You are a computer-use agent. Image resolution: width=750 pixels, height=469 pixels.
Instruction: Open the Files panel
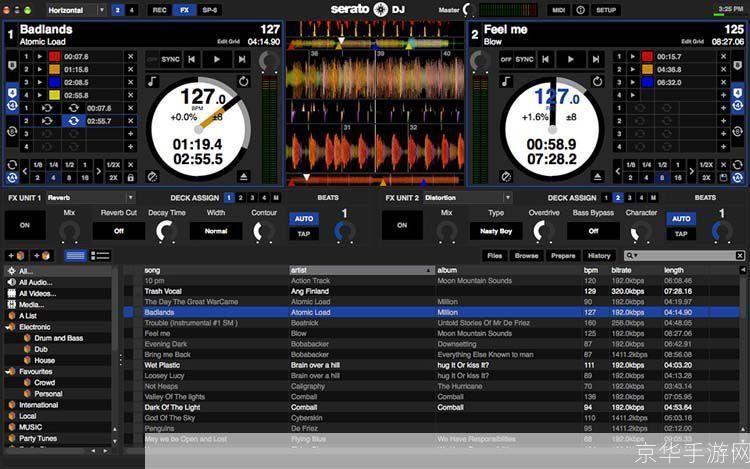495,256
